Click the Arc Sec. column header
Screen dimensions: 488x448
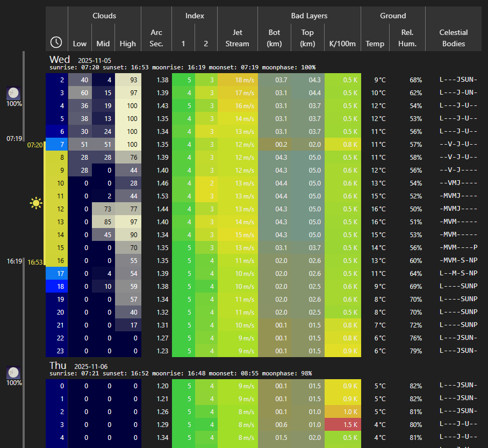tap(156, 38)
